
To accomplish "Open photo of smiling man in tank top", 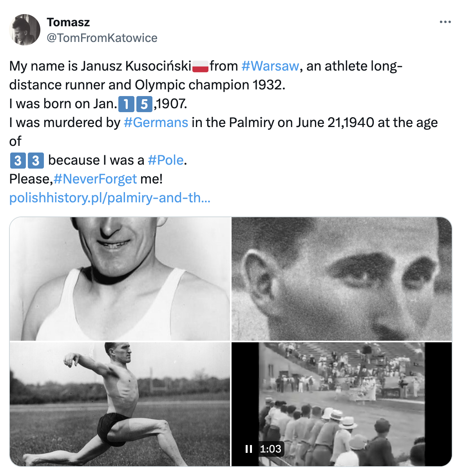I will [120, 279].
